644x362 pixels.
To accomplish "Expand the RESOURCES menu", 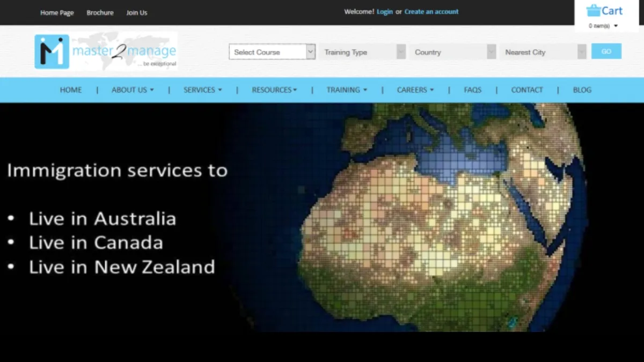I will coord(274,90).
